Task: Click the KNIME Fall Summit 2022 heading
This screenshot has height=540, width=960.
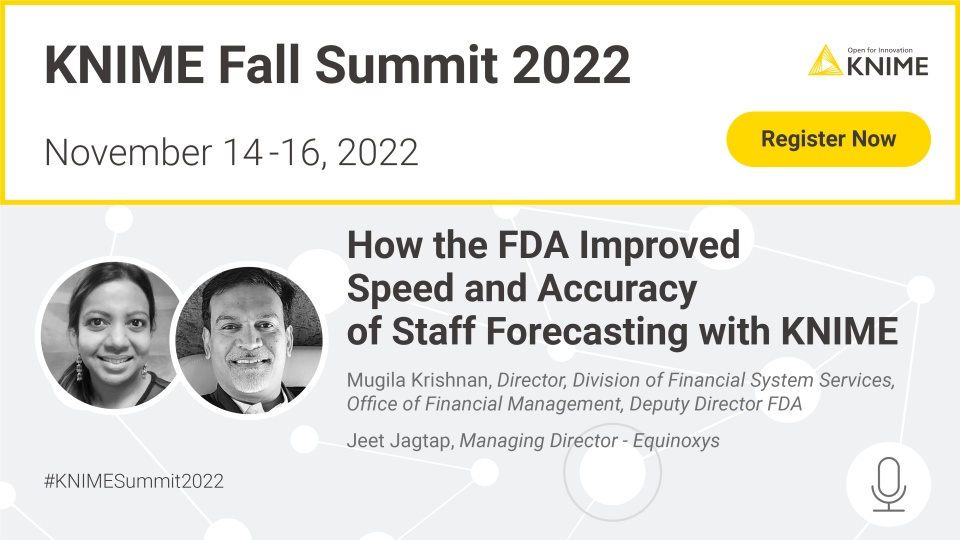Action: [337, 64]
